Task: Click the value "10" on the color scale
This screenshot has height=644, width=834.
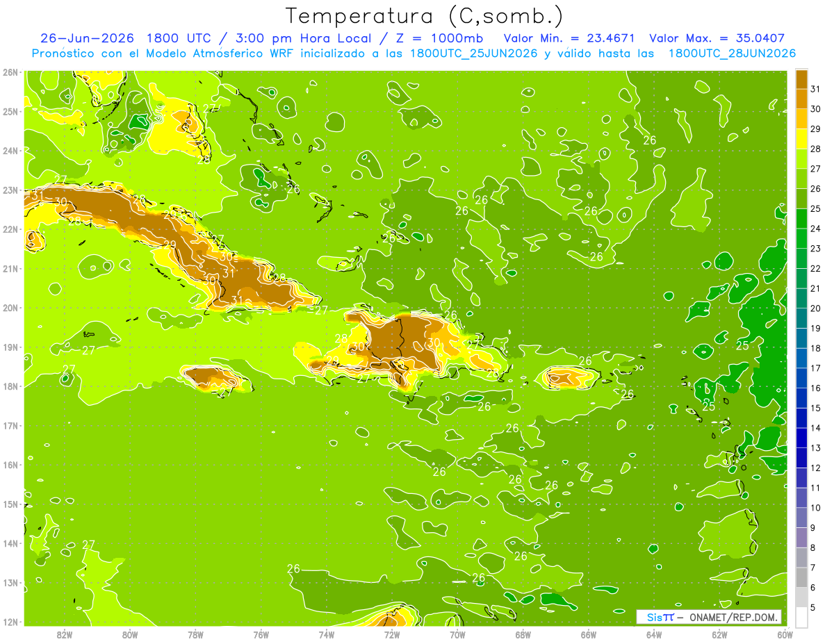Action: (816, 508)
